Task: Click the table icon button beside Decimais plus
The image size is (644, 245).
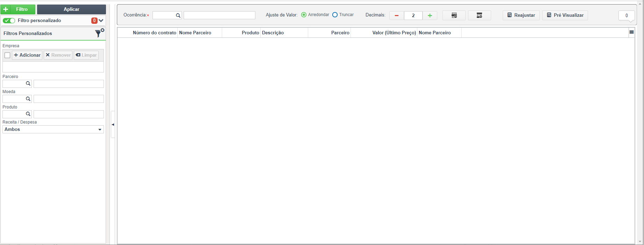Action: point(454,15)
